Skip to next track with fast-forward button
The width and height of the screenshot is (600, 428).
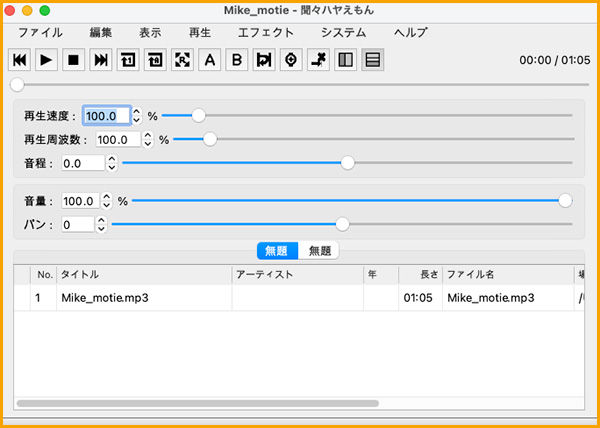point(101,60)
